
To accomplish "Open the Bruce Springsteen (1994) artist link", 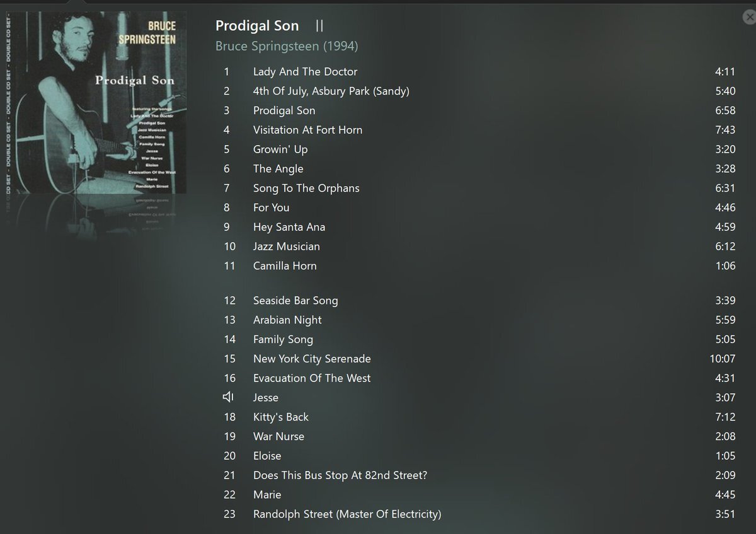I will click(287, 46).
